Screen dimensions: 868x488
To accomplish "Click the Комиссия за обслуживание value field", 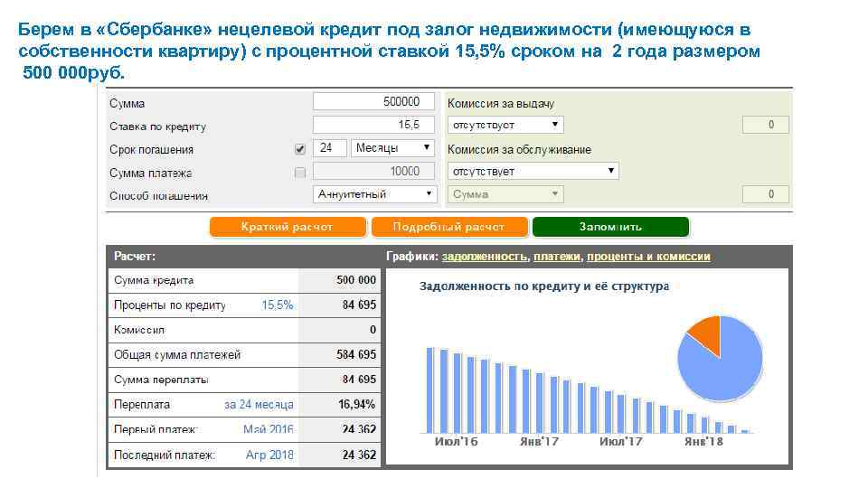I will click(766, 194).
